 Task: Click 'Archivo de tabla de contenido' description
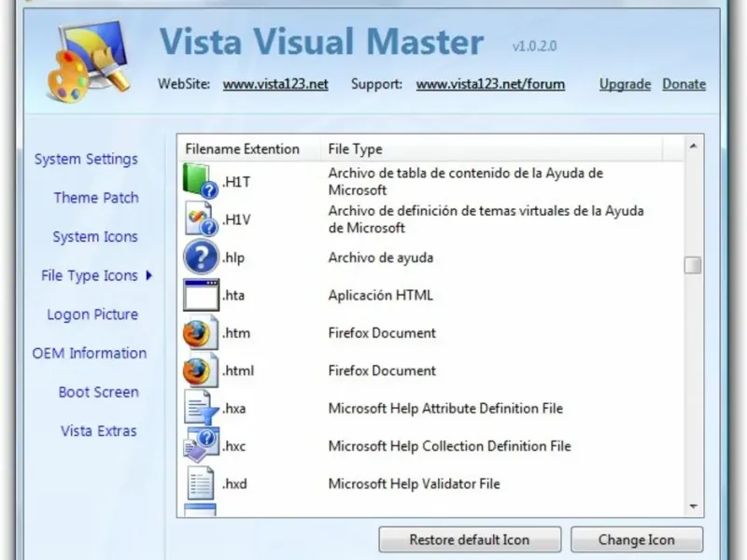tap(465, 181)
